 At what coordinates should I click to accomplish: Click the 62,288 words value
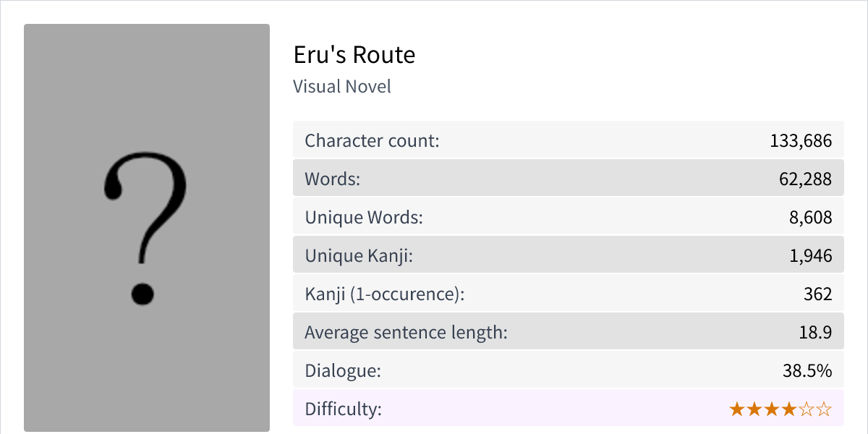point(805,179)
